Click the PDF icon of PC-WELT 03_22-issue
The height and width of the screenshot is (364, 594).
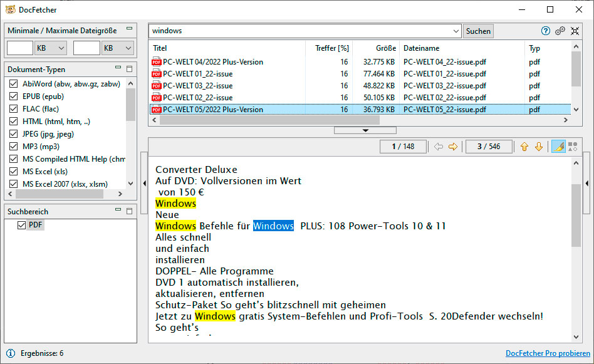tap(157, 86)
